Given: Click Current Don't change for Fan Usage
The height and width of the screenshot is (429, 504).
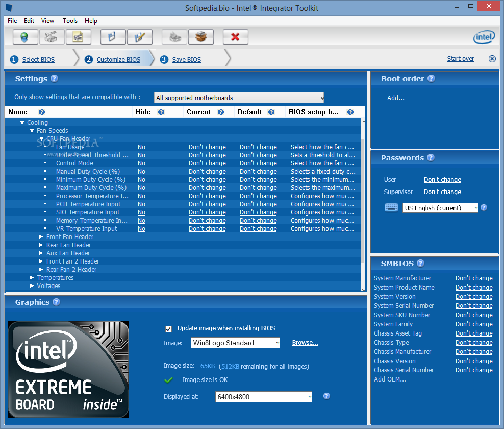Looking at the screenshot, I should [207, 147].
